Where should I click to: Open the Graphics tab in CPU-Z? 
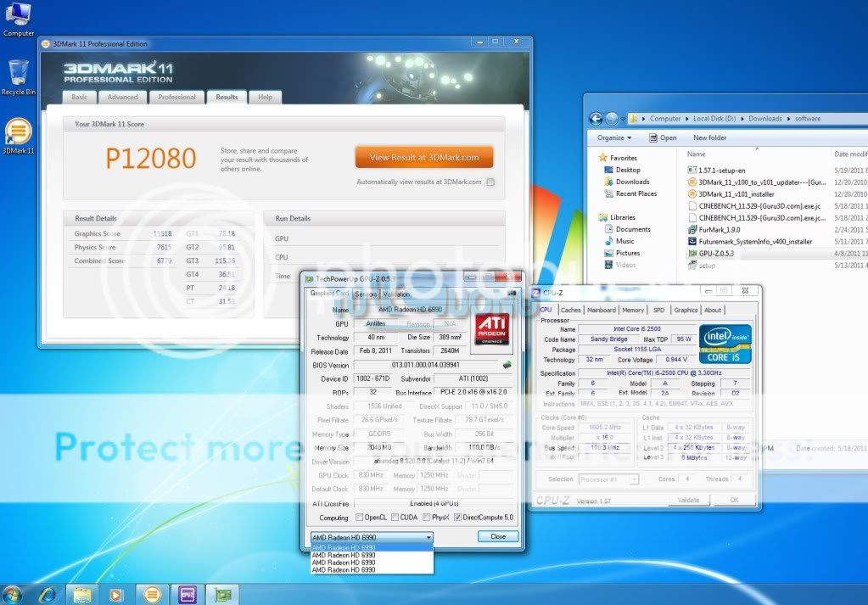[x=686, y=311]
